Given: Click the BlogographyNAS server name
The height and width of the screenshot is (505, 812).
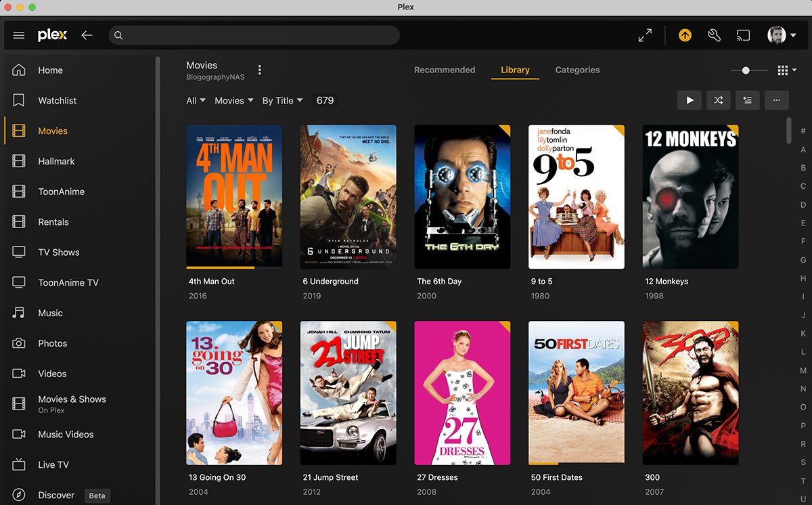Looking at the screenshot, I should click(x=215, y=77).
